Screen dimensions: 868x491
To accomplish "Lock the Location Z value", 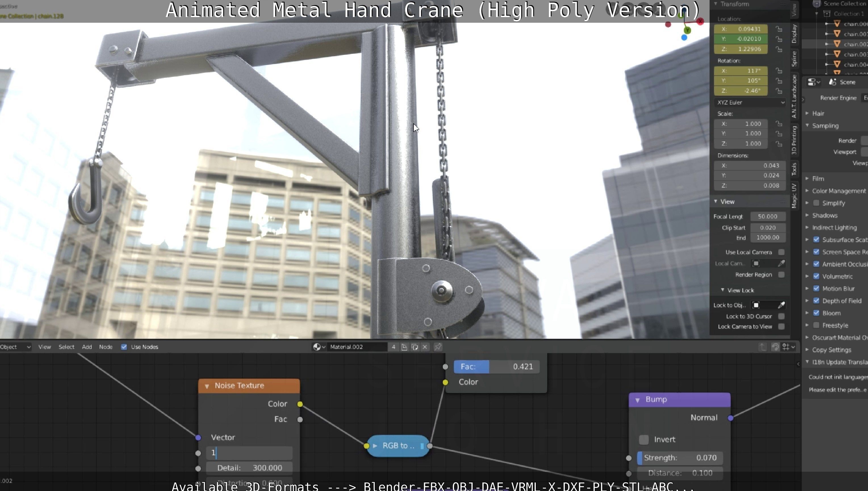I will (779, 49).
